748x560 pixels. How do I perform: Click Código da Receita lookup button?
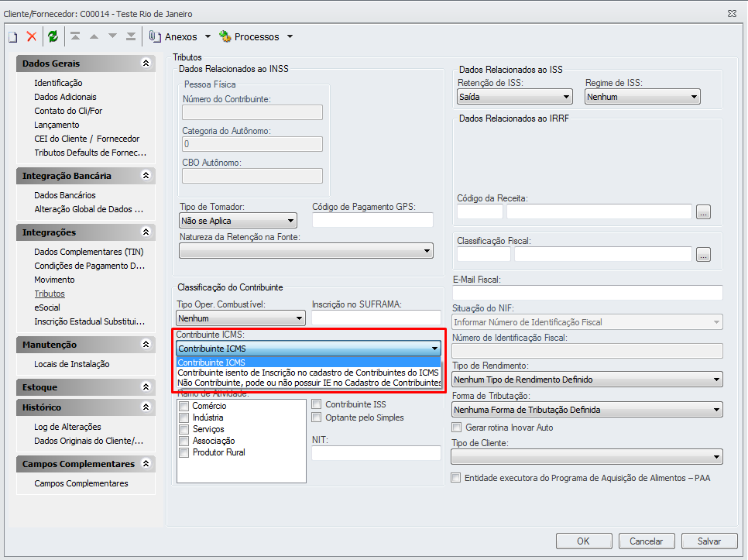(703, 211)
